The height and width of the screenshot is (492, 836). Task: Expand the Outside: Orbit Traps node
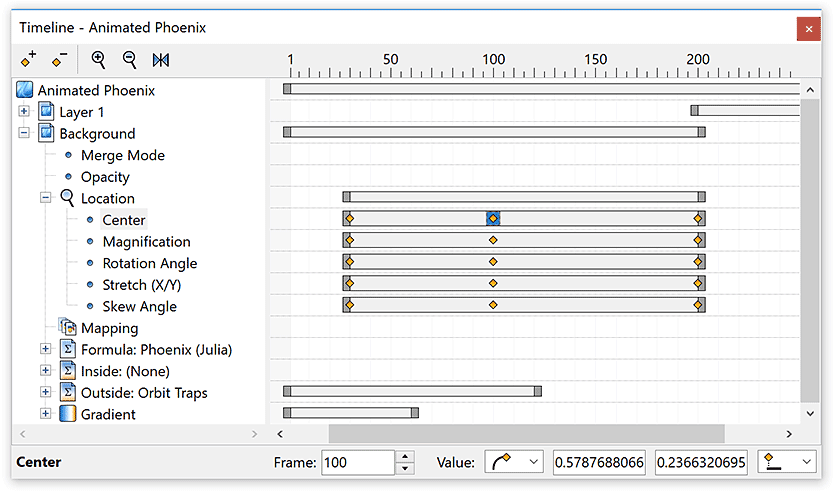(x=46, y=392)
